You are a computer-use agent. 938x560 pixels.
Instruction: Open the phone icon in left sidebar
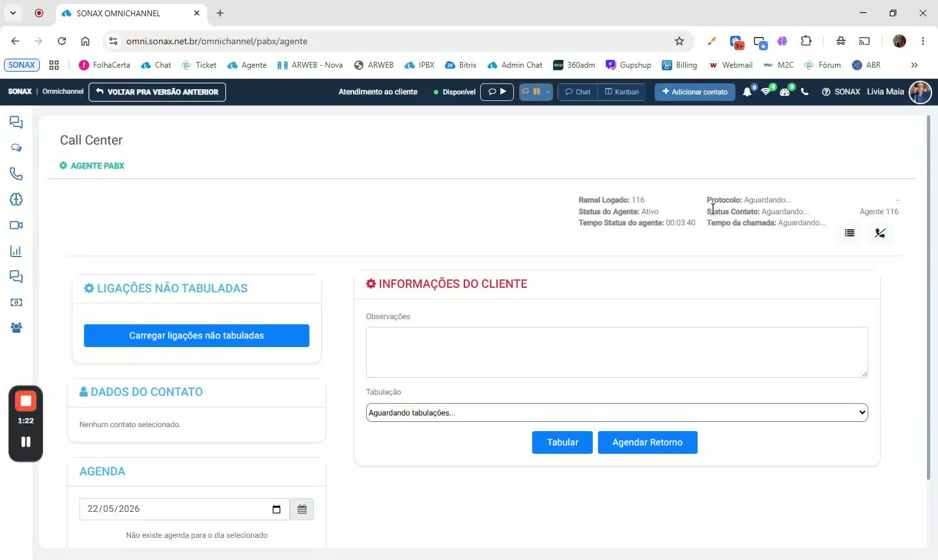coord(16,174)
